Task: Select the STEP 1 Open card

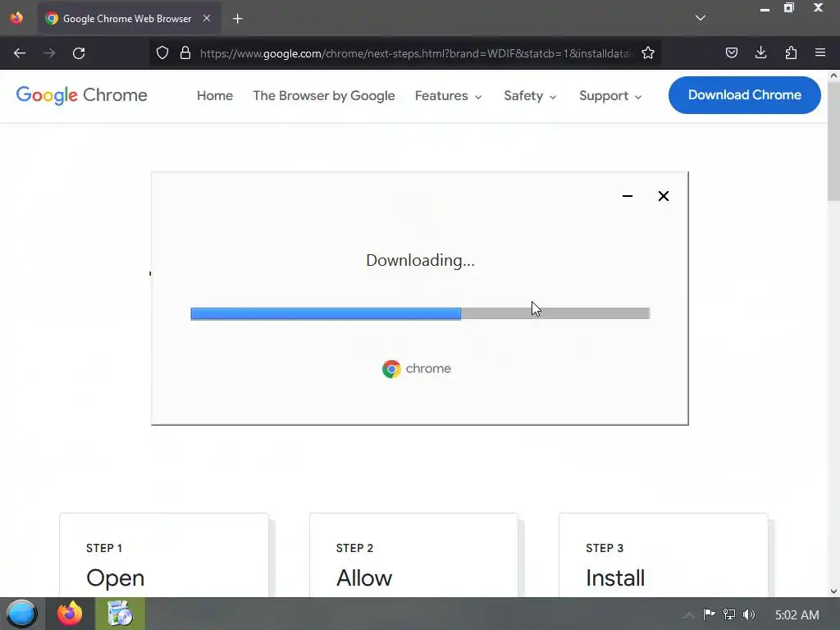Action: click(x=164, y=555)
